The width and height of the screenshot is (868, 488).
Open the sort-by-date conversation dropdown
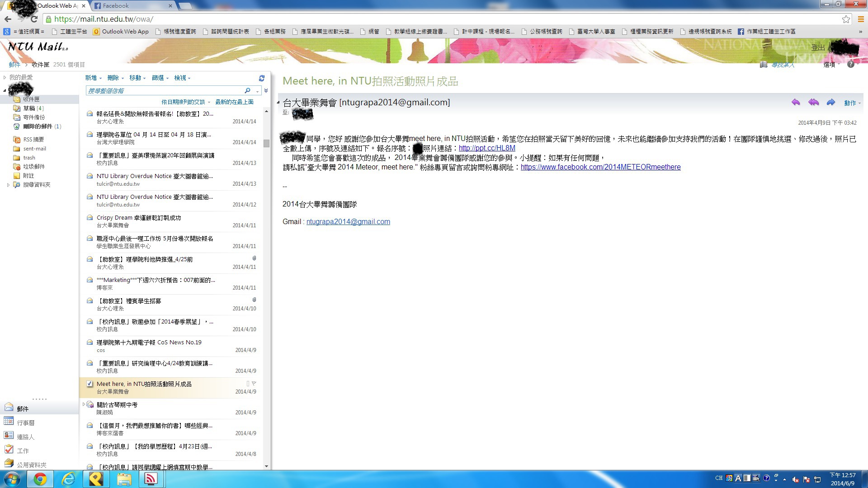tap(186, 102)
